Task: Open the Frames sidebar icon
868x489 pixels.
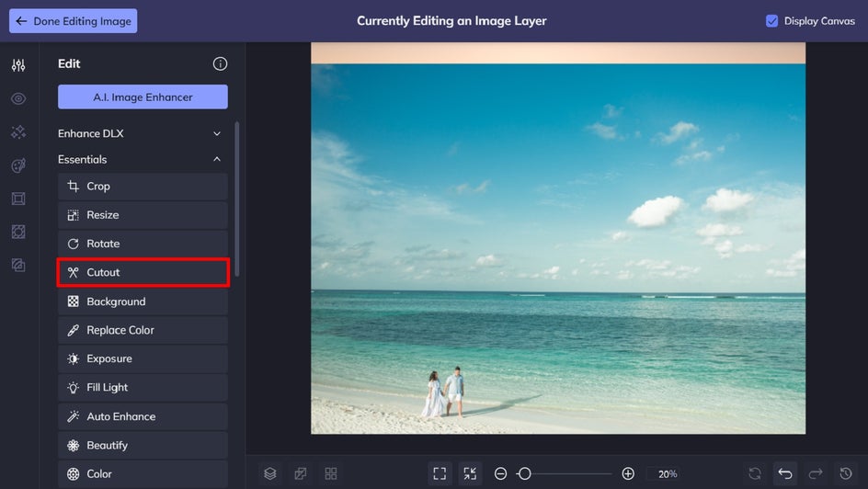Action: pyautogui.click(x=18, y=199)
